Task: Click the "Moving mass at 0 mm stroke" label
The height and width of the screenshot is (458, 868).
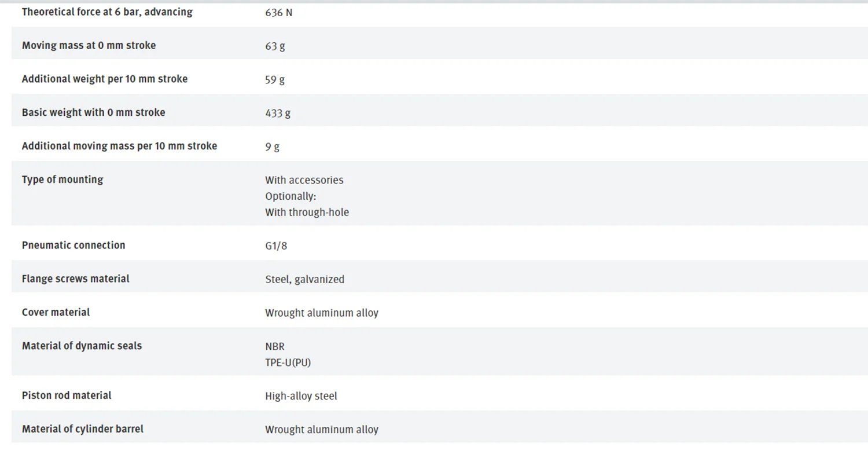Action: coord(89,46)
